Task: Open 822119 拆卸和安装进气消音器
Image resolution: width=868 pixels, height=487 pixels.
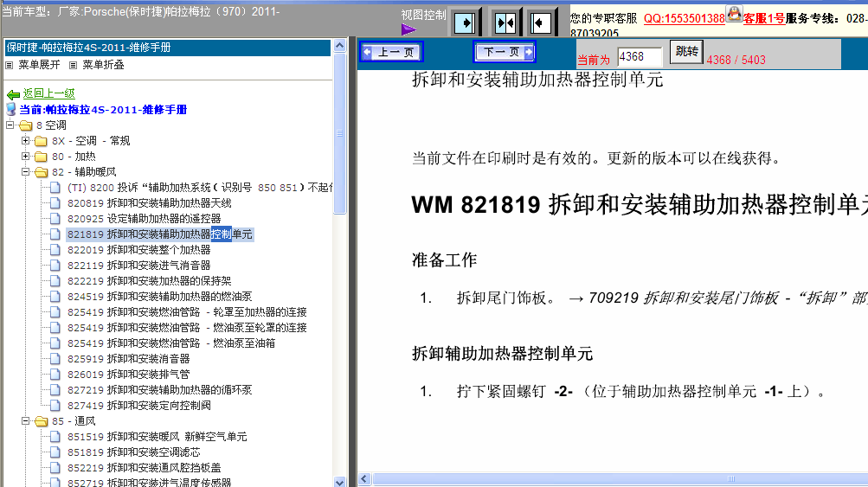Action: 139,265
